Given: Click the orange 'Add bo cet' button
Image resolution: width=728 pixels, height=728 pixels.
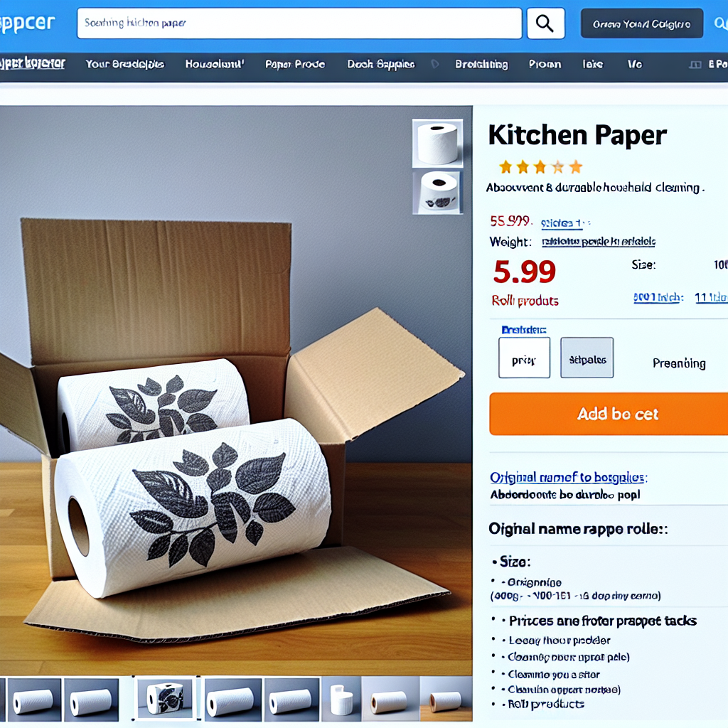Looking at the screenshot, I should point(609,414).
